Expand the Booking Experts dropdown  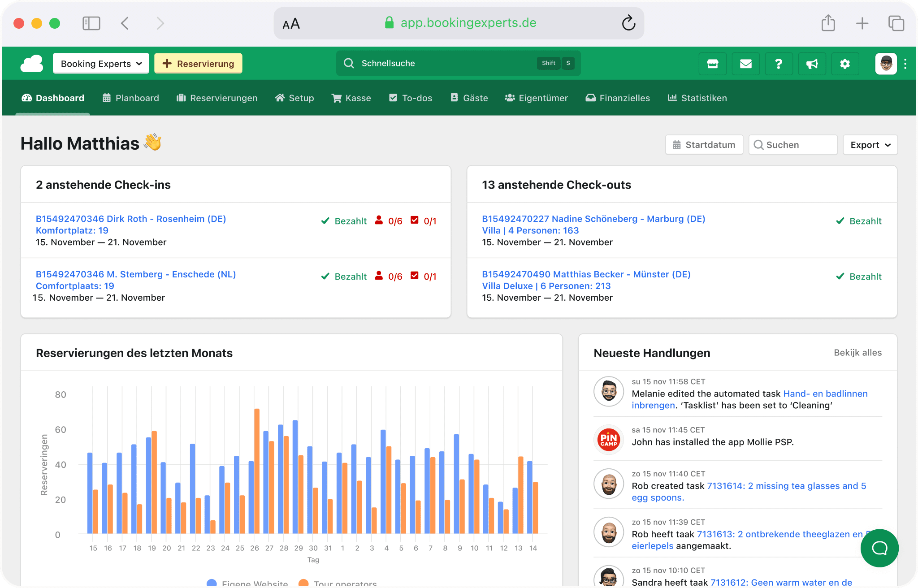pos(101,64)
